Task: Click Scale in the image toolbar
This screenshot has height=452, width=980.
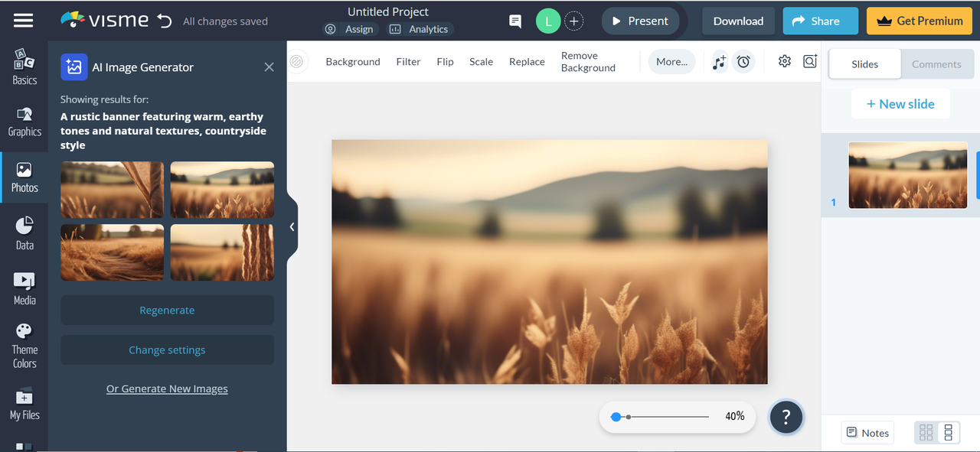Action: click(x=481, y=62)
